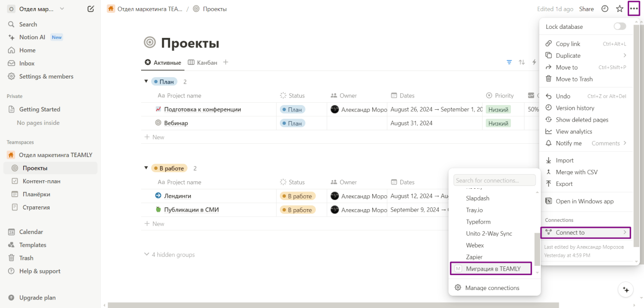Collapse the План group section
The image size is (644, 308).
(x=146, y=81)
